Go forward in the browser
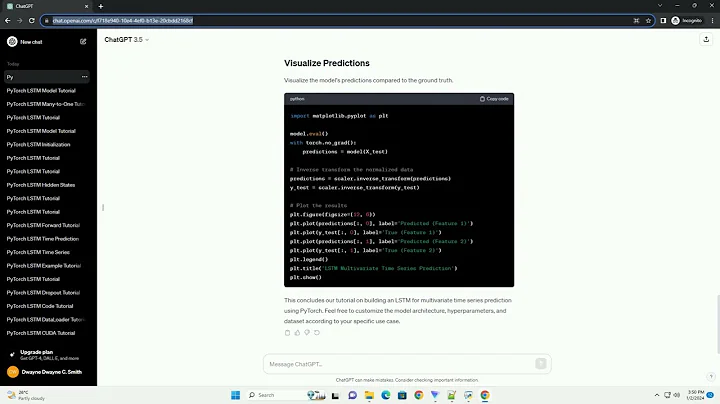The image size is (720, 404). [19, 21]
